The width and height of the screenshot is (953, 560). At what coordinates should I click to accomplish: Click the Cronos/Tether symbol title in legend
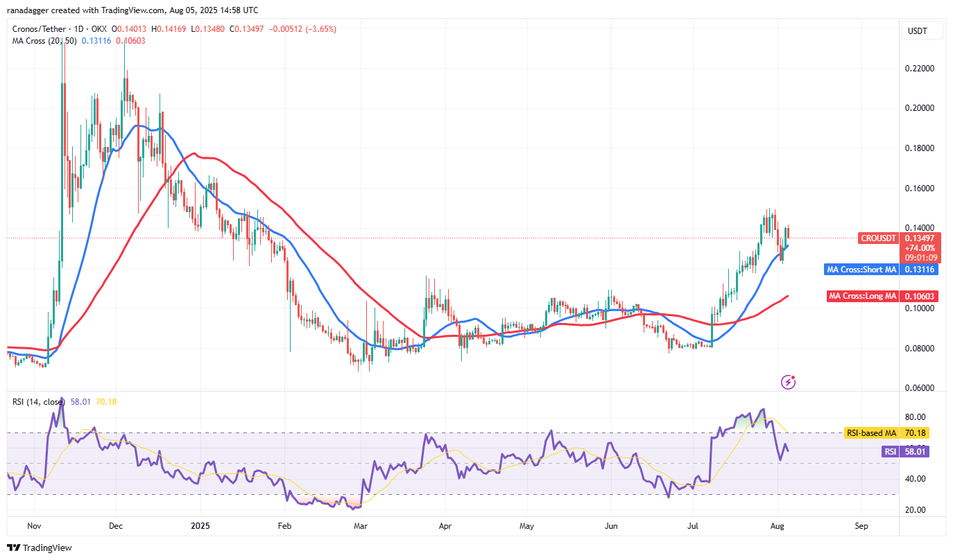(x=40, y=29)
